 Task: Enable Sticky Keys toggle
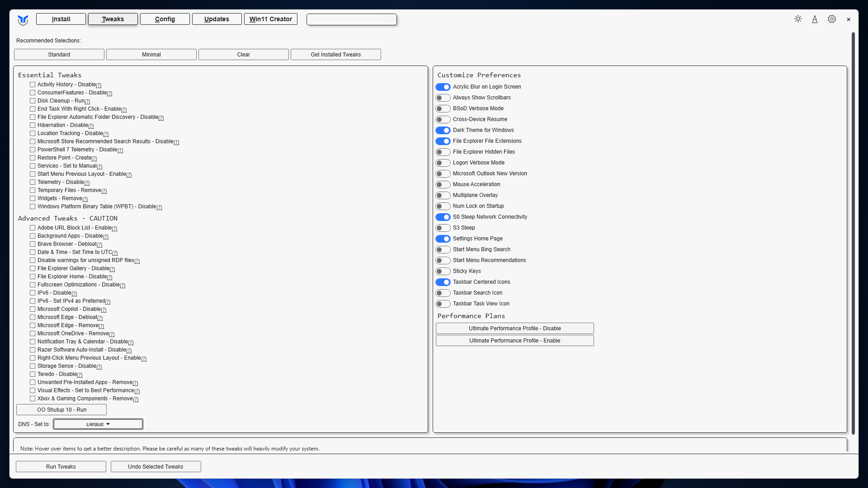pos(443,271)
